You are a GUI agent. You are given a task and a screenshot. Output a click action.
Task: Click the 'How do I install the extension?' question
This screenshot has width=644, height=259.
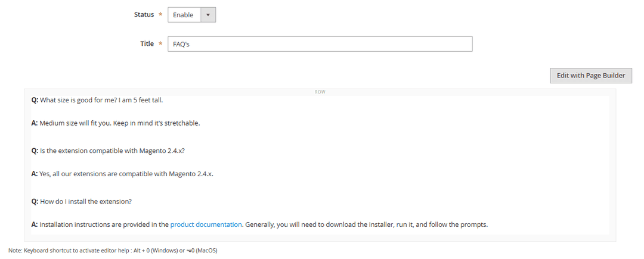[x=85, y=201]
